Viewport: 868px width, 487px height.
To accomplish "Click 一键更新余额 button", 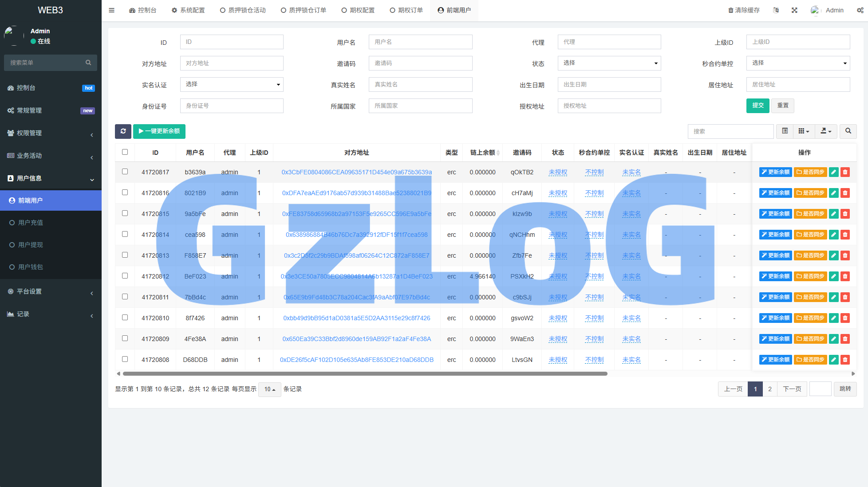I will (x=159, y=131).
